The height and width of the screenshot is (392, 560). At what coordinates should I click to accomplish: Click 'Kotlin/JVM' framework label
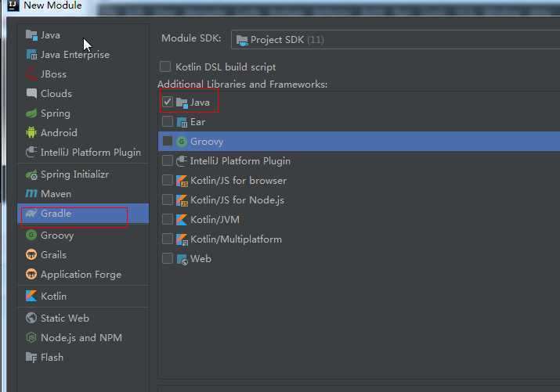[215, 220]
